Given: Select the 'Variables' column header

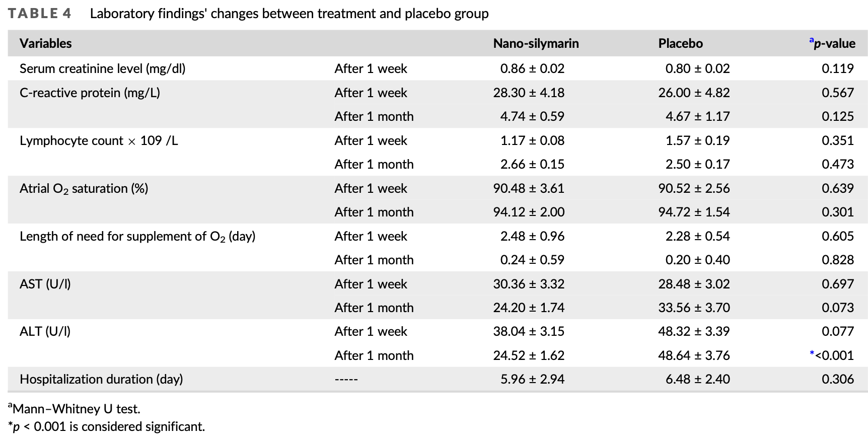Looking at the screenshot, I should tap(46, 43).
